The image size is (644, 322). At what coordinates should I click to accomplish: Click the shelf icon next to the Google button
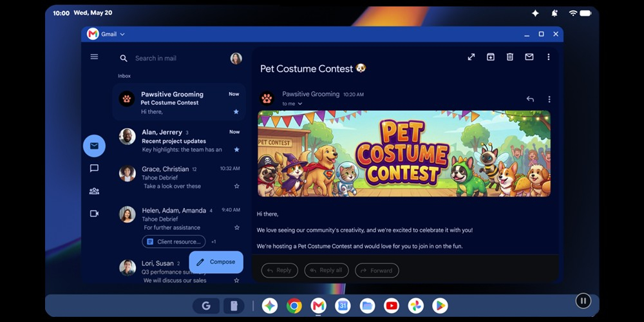click(234, 305)
